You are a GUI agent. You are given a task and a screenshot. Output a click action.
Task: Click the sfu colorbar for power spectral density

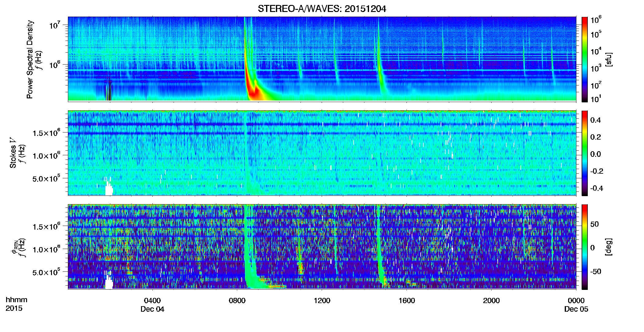pos(584,59)
